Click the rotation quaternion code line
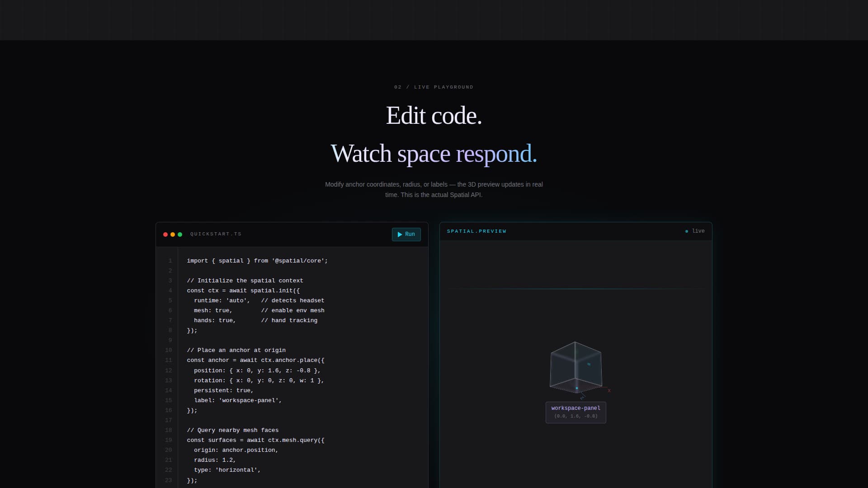The height and width of the screenshot is (488, 868). 259,380
